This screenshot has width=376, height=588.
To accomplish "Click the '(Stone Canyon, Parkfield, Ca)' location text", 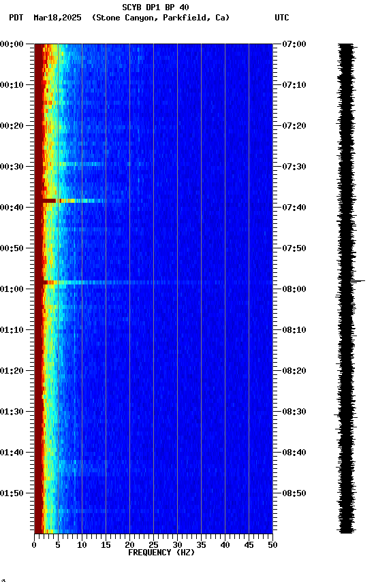I will [x=161, y=18].
